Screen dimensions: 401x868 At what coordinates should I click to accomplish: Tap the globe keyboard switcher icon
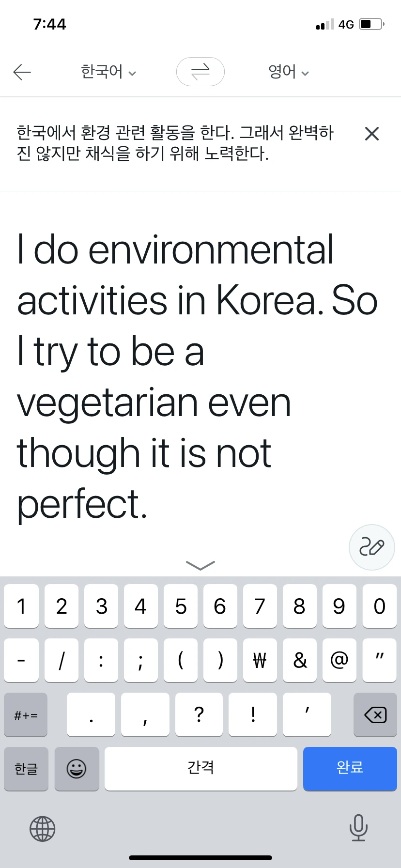click(x=43, y=828)
